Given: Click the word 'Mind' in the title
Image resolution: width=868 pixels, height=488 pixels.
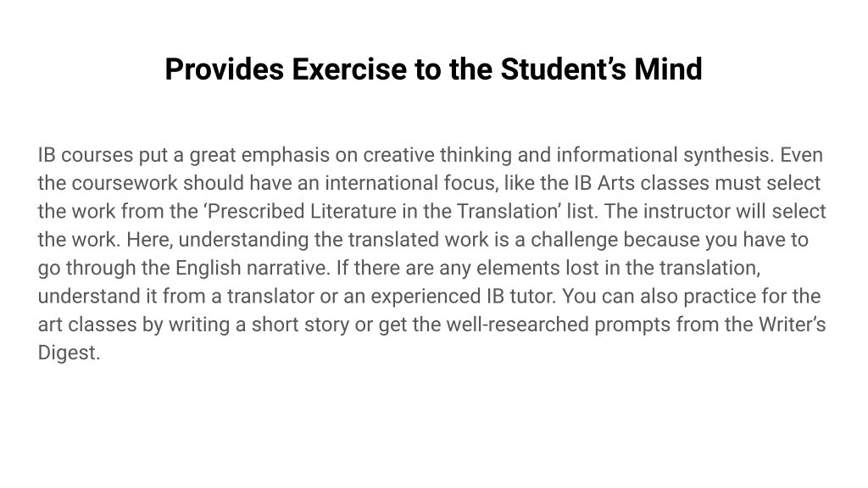Looking at the screenshot, I should [668, 69].
